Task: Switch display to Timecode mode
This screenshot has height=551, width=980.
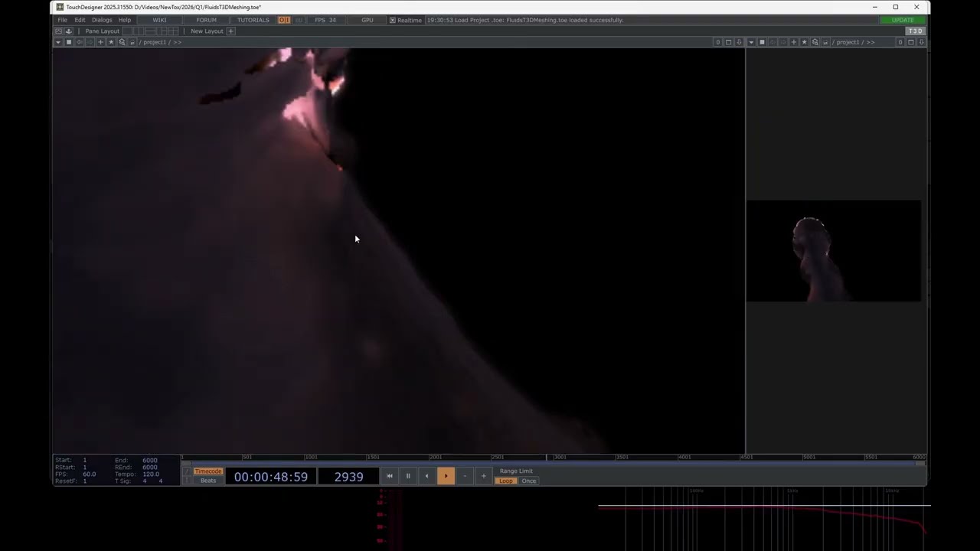Action: pos(208,471)
